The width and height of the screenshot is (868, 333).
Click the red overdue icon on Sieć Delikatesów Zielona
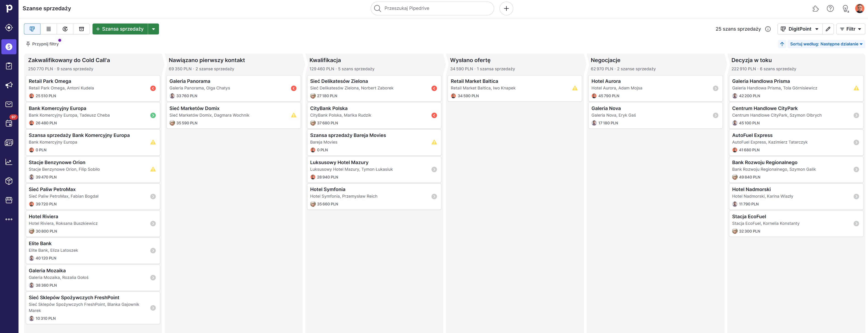click(434, 88)
